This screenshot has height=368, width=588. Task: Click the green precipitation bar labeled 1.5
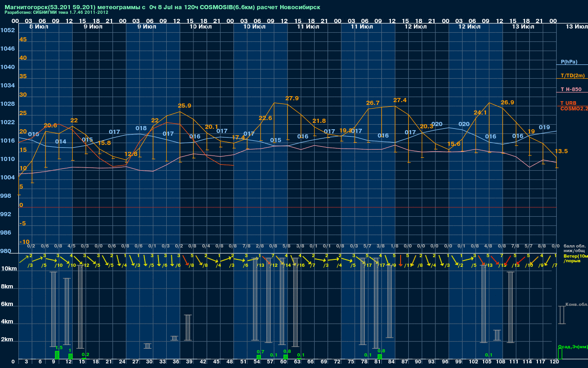[x=57, y=355]
